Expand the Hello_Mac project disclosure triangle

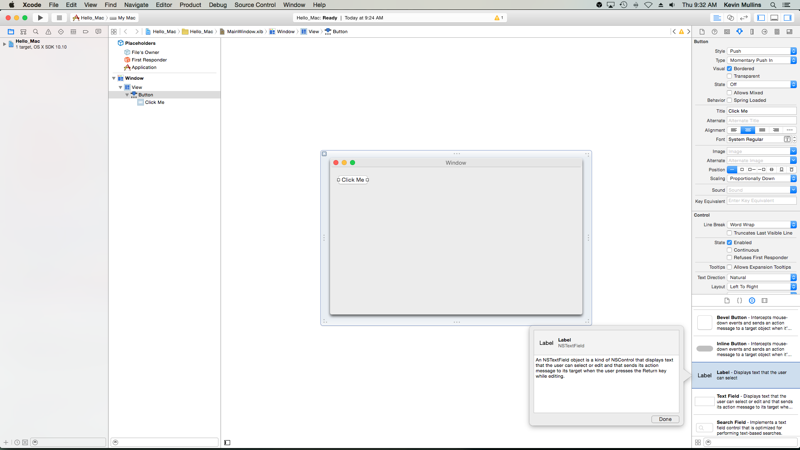click(x=5, y=44)
